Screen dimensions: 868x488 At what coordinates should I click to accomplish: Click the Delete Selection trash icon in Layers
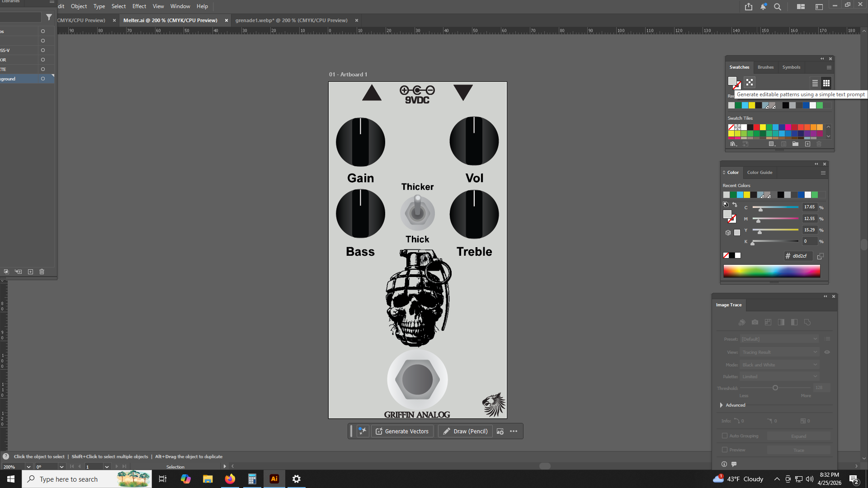(42, 272)
